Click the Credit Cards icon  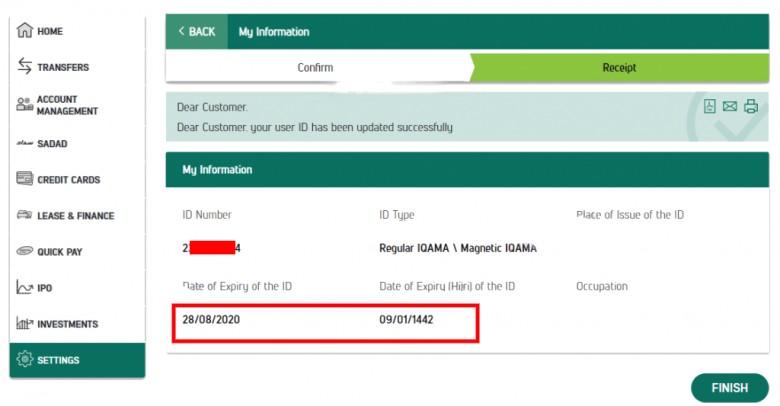point(24,178)
